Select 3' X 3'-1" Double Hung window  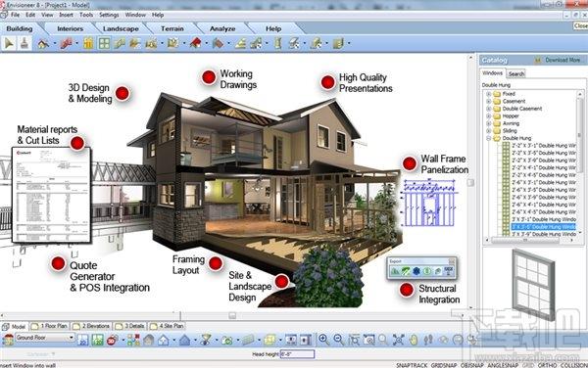[544, 219]
